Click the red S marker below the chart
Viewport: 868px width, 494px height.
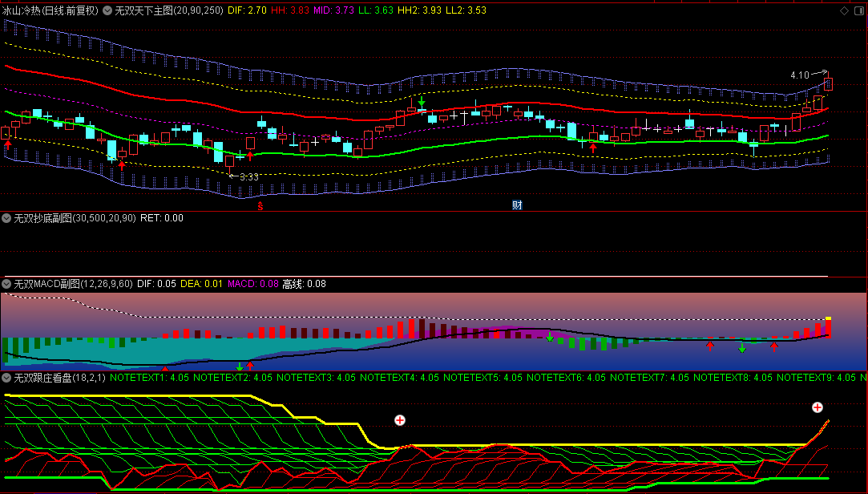[260, 207]
